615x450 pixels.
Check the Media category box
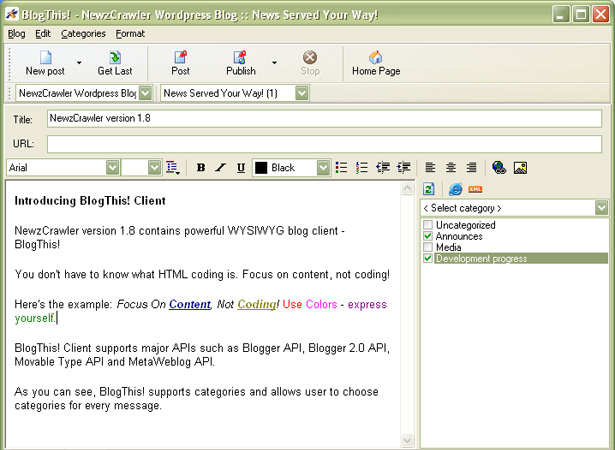(x=428, y=248)
